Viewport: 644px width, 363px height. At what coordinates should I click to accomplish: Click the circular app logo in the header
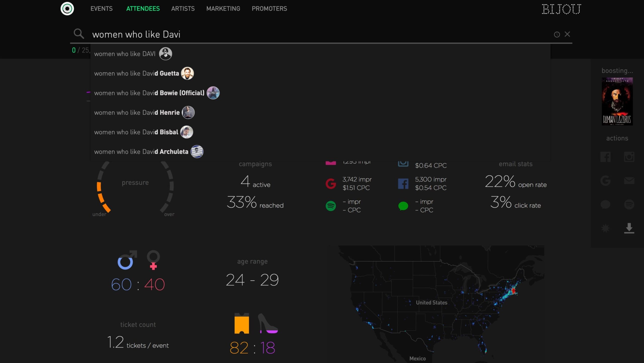pos(67,9)
